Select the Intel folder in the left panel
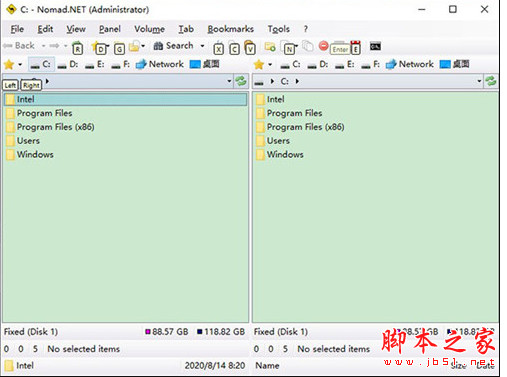This screenshot has height=377, width=507. pos(126,99)
